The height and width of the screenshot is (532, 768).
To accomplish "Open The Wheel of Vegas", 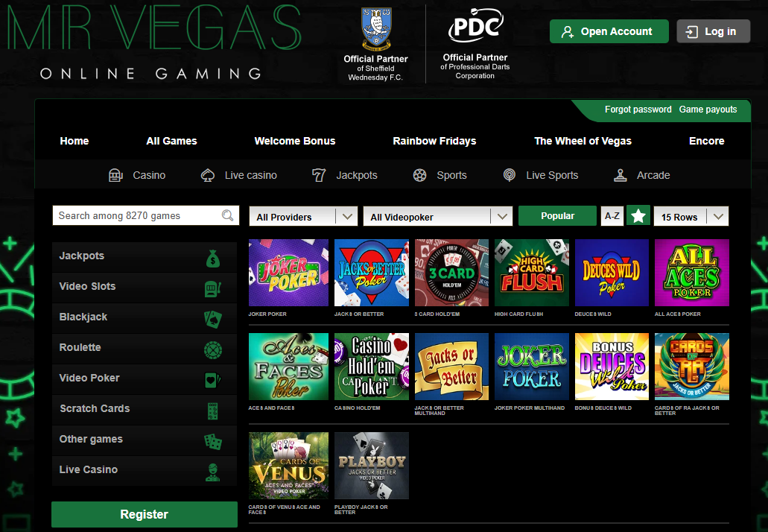I will tap(583, 141).
